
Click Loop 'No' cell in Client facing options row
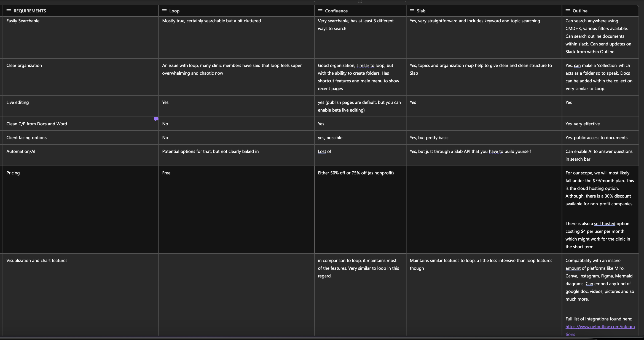pos(237,137)
